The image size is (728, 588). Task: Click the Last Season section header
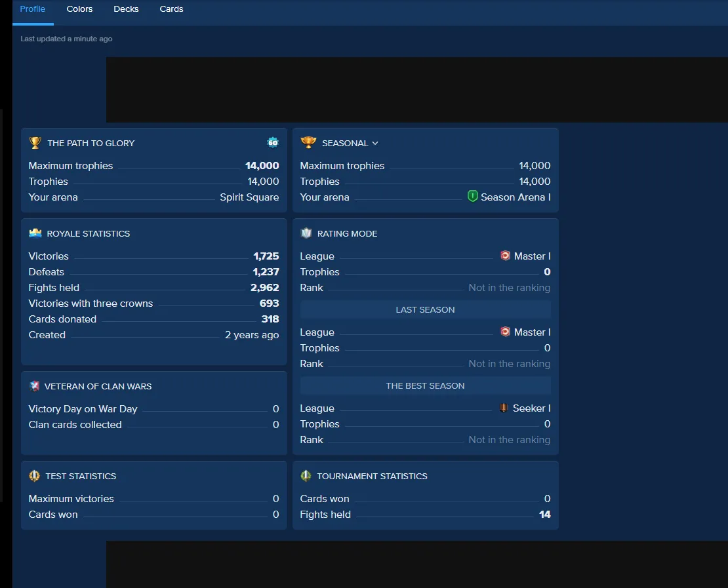click(x=425, y=309)
